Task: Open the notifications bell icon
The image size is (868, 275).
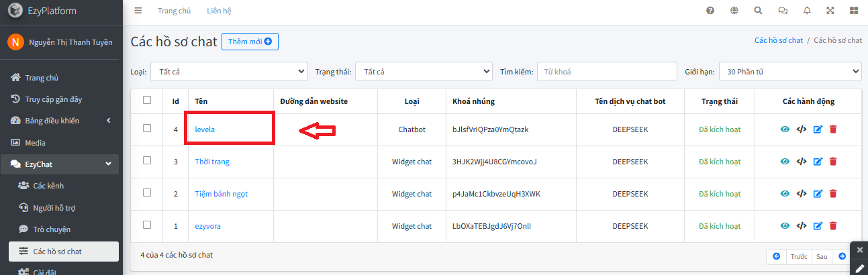Action: (x=807, y=11)
